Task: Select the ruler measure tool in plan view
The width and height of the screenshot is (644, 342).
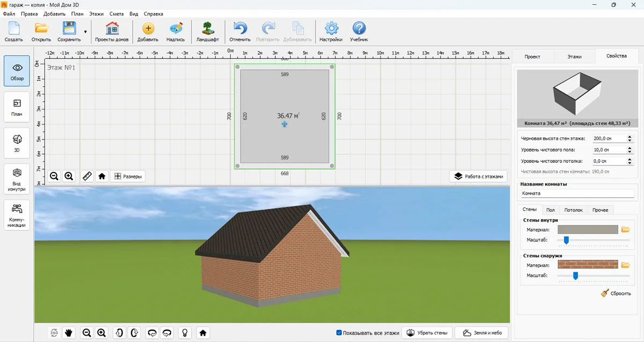Action: [87, 176]
